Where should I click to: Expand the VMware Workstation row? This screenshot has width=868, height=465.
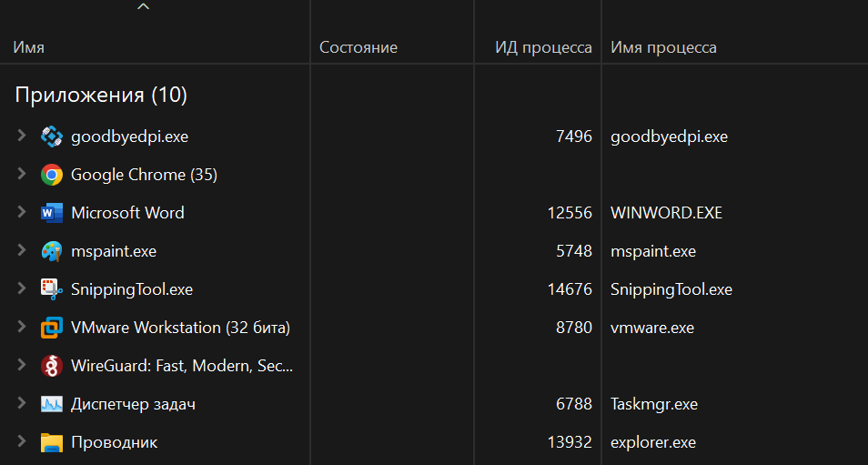pos(22,328)
